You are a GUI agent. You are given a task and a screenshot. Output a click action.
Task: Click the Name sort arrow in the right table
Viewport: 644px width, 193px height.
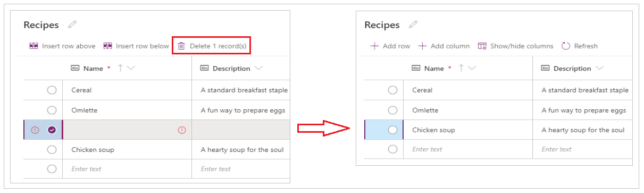click(x=461, y=68)
